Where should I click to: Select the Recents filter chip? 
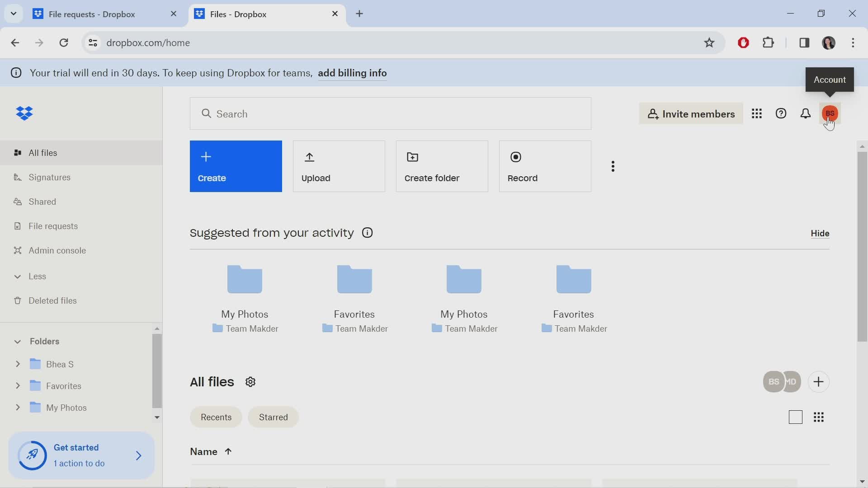point(216,417)
